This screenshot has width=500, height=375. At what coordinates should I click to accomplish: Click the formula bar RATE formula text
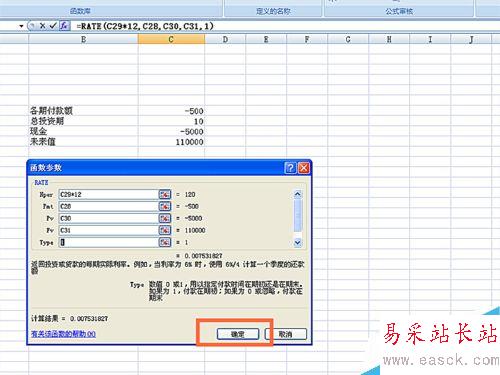pos(145,26)
